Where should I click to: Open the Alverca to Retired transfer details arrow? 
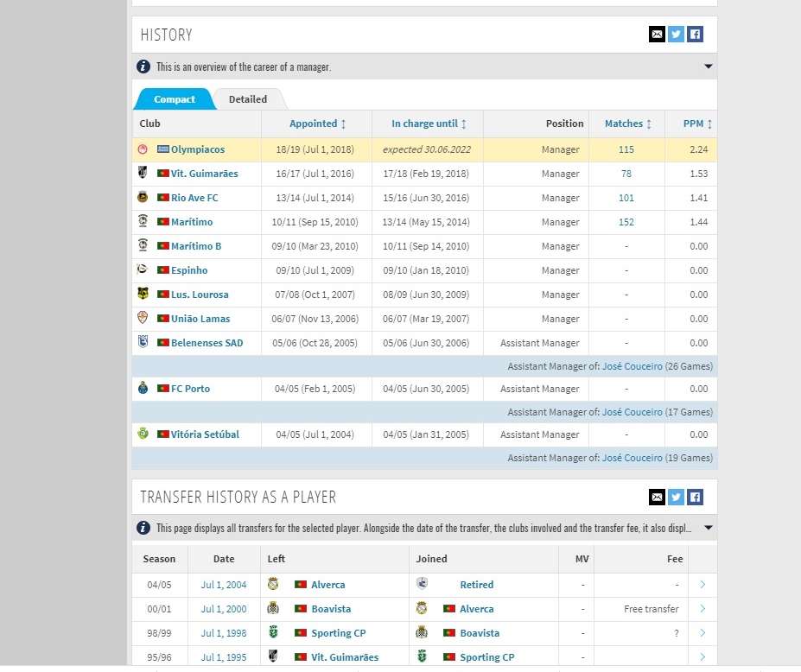702,585
